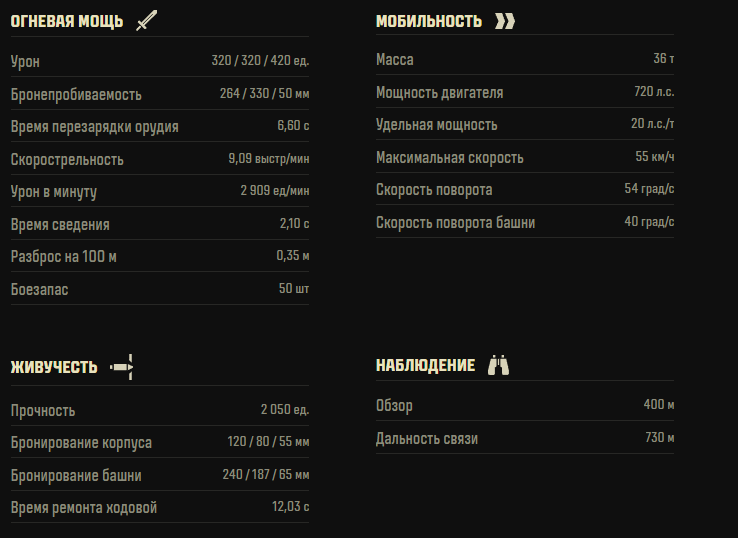Click the Бронепробиваемость 264 / 330 / 50 мм value
The image size is (738, 538).
click(x=265, y=93)
